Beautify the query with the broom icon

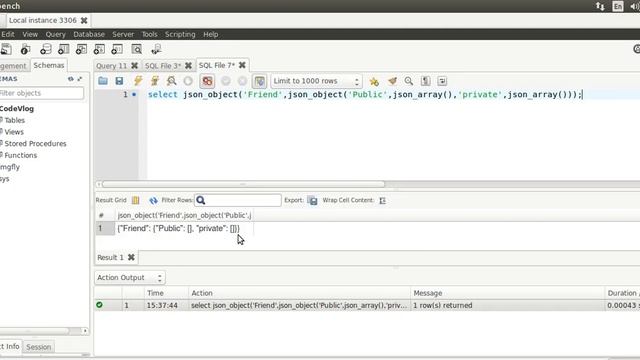point(392,81)
